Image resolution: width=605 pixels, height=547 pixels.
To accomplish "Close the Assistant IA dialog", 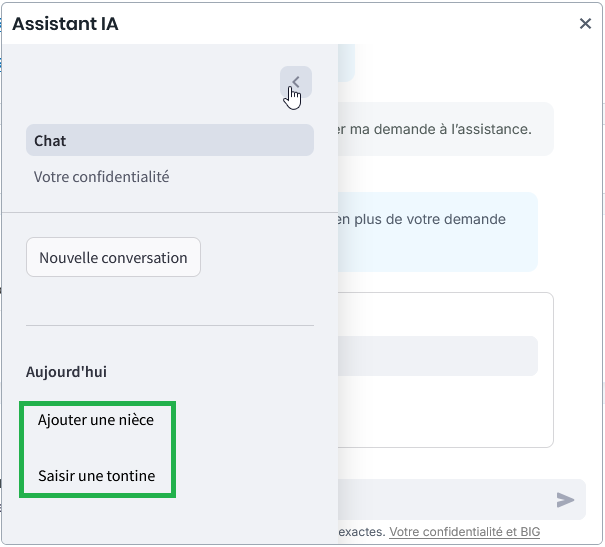I will [x=585, y=24].
